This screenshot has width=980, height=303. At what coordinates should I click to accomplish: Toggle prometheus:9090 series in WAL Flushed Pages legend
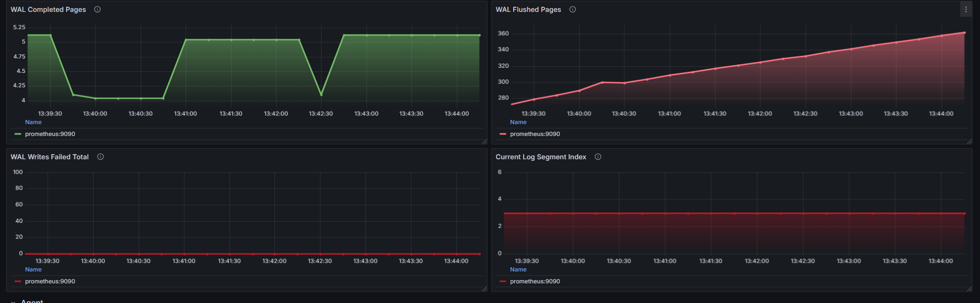point(534,134)
